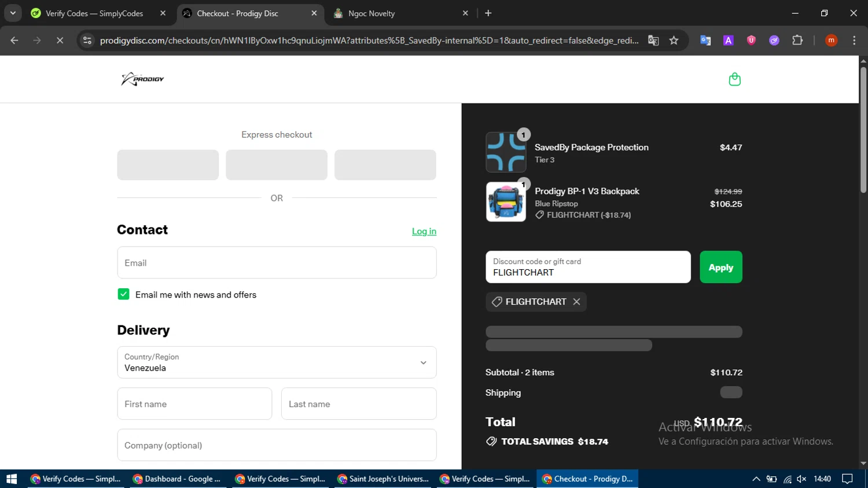This screenshot has height=488, width=868.
Task: Click the purple 'A' extension icon
Action: point(729,41)
